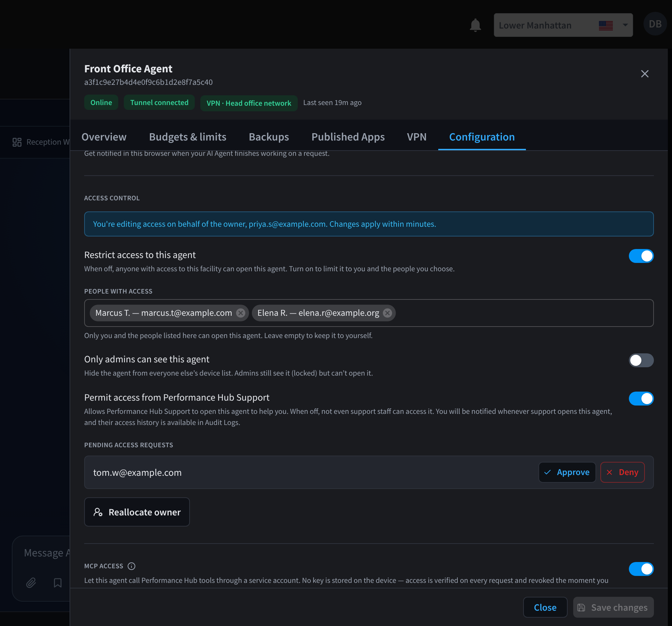Open the Budgets & limits tab
This screenshot has width=672, height=626.
click(188, 137)
